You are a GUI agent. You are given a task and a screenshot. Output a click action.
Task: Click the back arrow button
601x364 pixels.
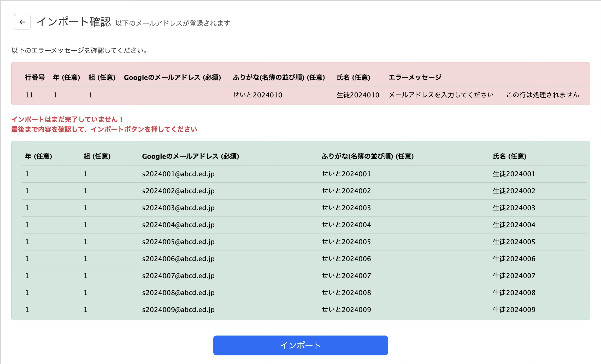click(x=22, y=22)
